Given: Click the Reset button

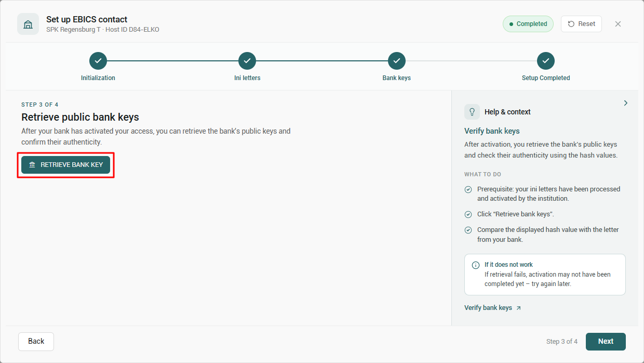Looking at the screenshot, I should [x=581, y=24].
